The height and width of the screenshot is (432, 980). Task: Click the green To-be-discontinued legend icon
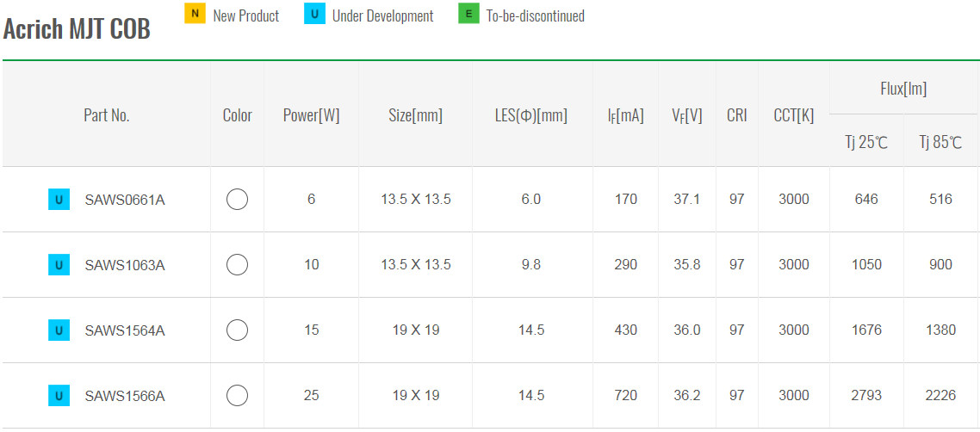468,14
